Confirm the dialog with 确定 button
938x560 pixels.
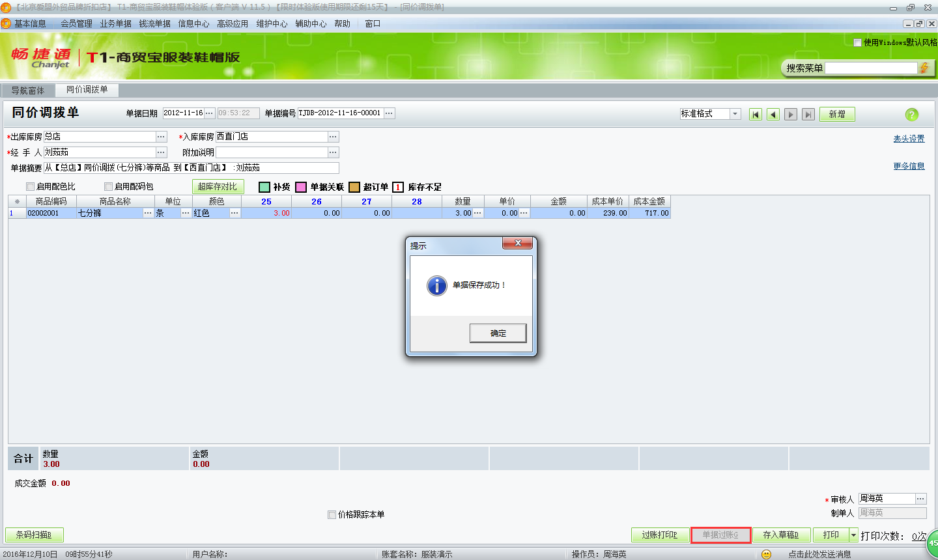click(498, 333)
